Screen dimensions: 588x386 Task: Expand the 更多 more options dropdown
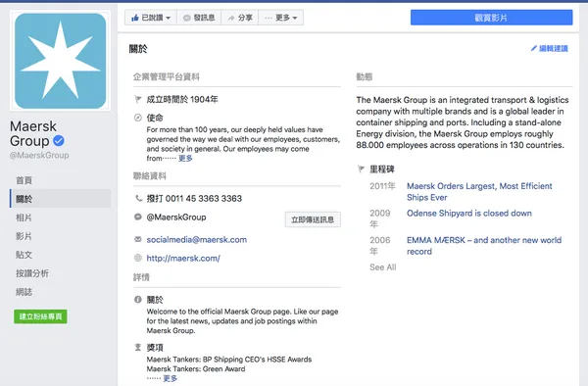click(x=281, y=18)
